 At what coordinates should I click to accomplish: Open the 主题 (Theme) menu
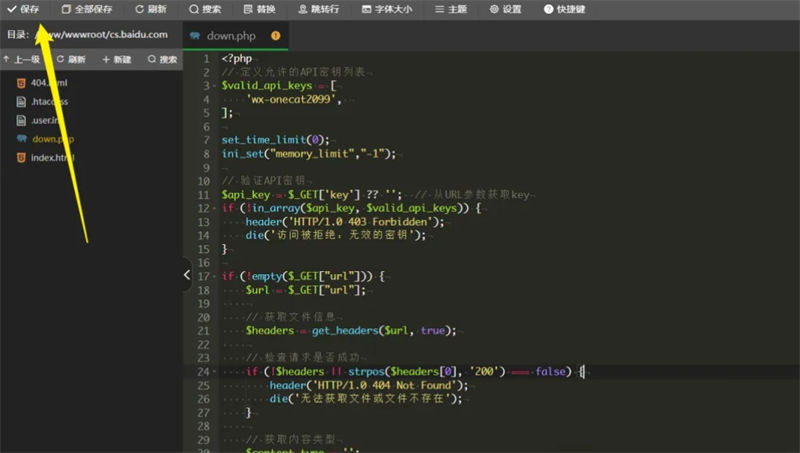[x=452, y=9]
